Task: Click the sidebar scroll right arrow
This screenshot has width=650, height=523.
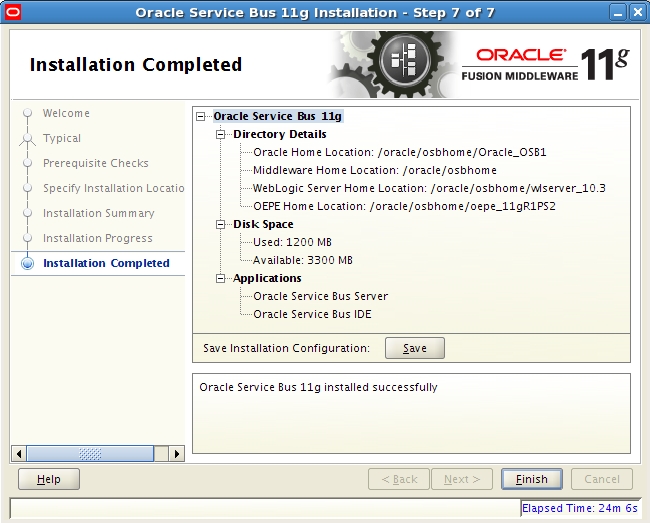Action: click(x=177, y=454)
